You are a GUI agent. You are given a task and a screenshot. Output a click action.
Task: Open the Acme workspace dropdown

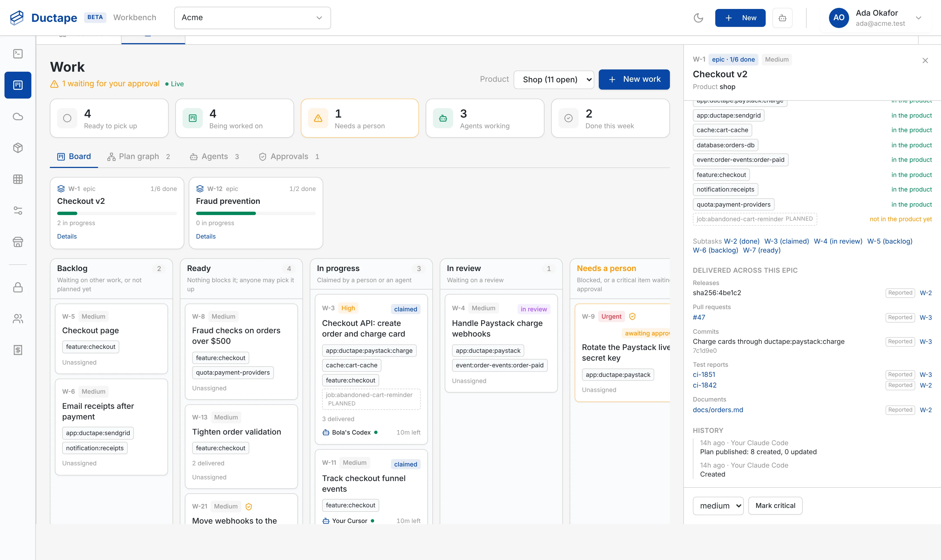[252, 18]
